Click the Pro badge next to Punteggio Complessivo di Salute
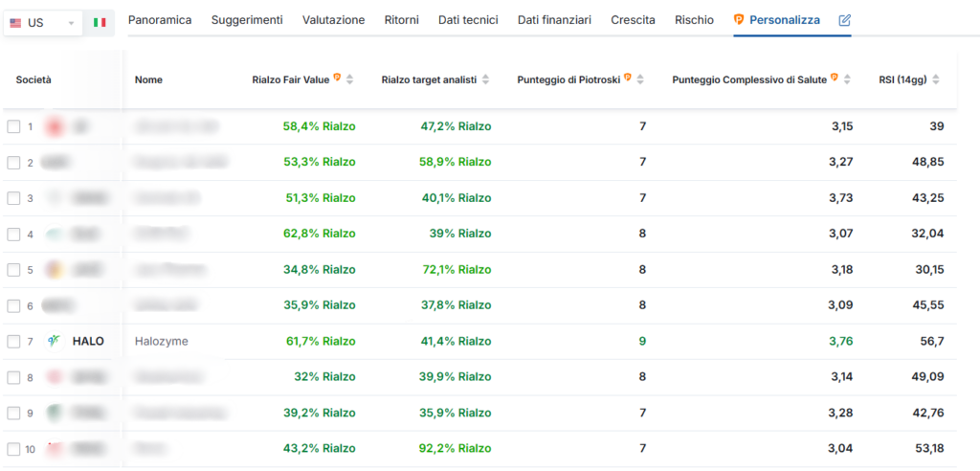 point(835,78)
